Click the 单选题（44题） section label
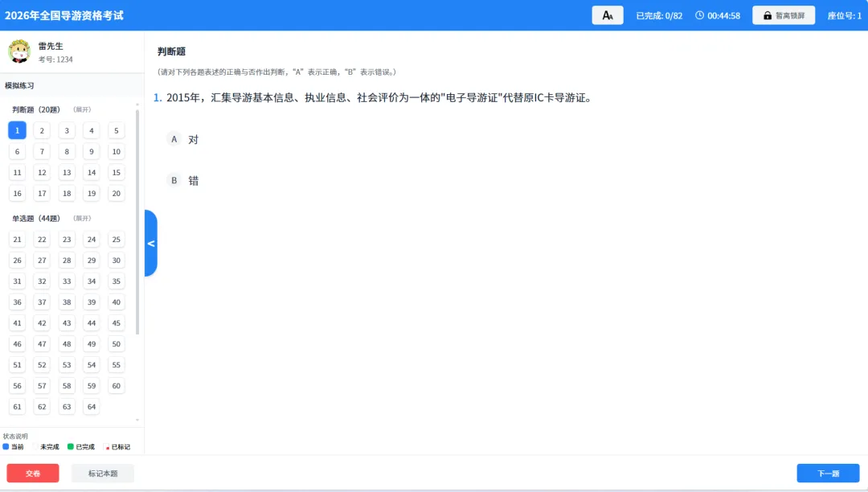 36,219
